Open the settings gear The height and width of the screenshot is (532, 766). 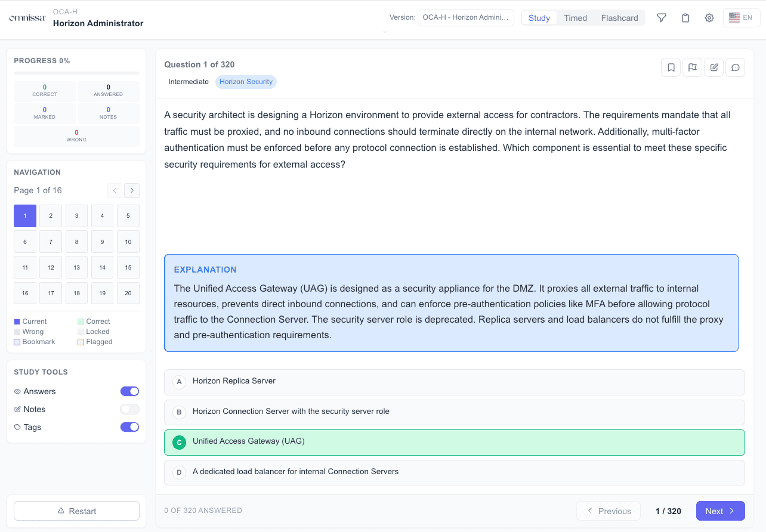[709, 18]
